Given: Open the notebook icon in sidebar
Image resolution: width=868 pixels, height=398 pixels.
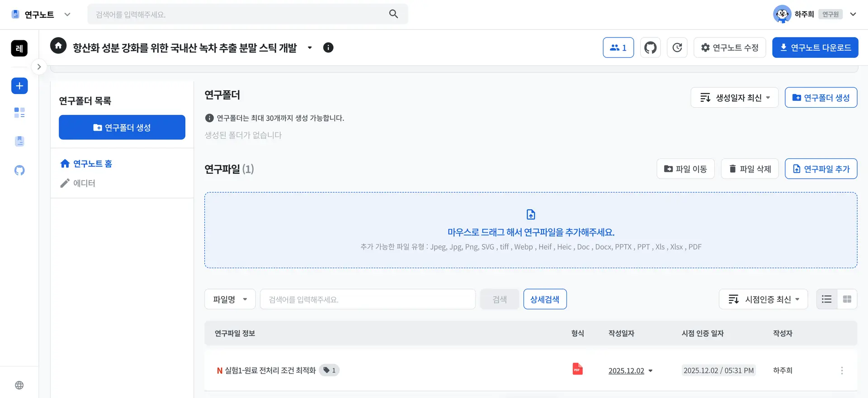Looking at the screenshot, I should coord(19,141).
